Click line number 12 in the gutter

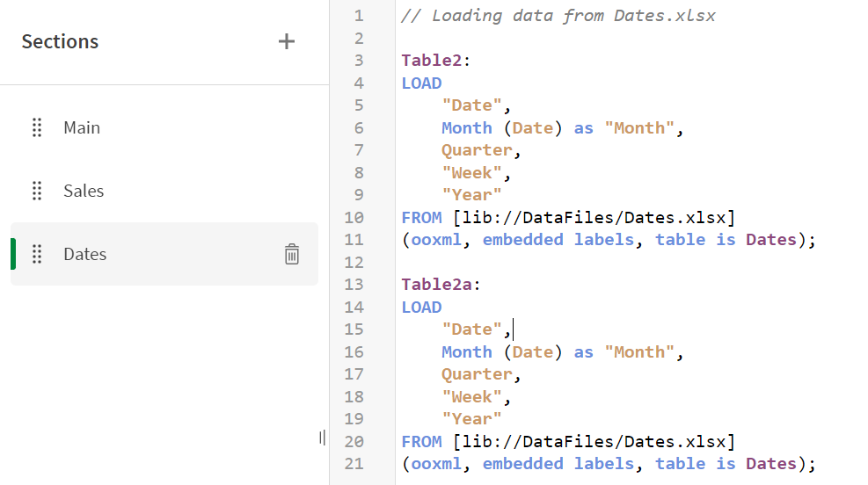point(354,262)
